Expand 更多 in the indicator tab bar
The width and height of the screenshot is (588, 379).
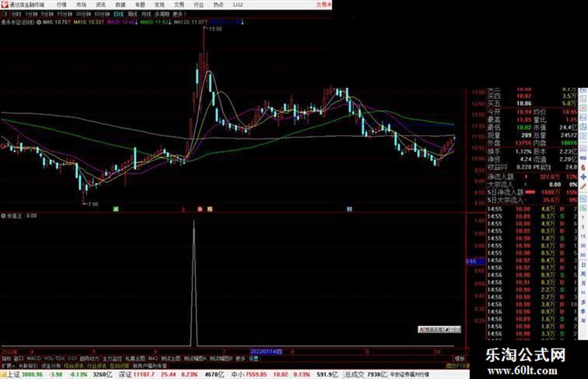240,358
